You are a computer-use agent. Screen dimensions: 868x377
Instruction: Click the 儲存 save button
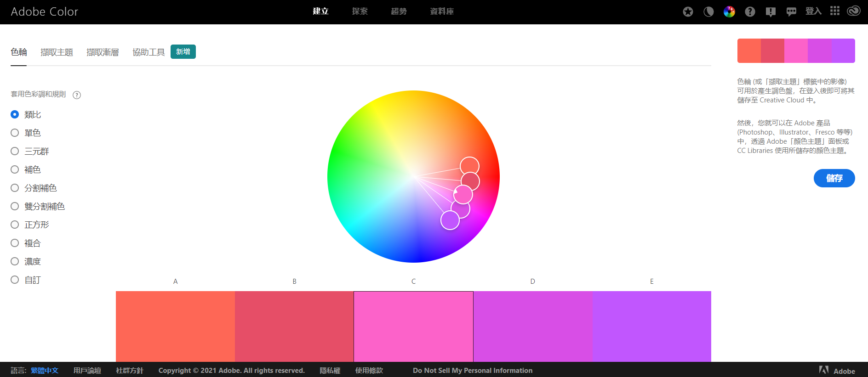(x=834, y=178)
